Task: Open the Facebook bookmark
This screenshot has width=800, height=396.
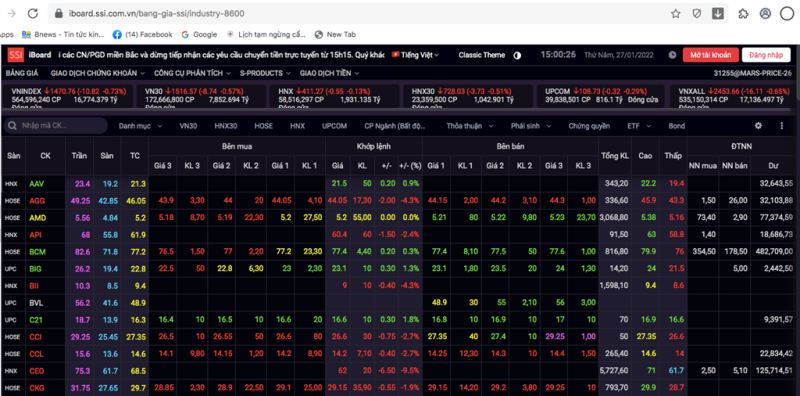Action: pos(142,35)
